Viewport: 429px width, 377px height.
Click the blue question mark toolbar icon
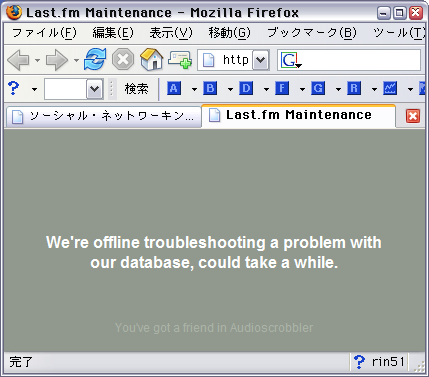click(x=14, y=88)
